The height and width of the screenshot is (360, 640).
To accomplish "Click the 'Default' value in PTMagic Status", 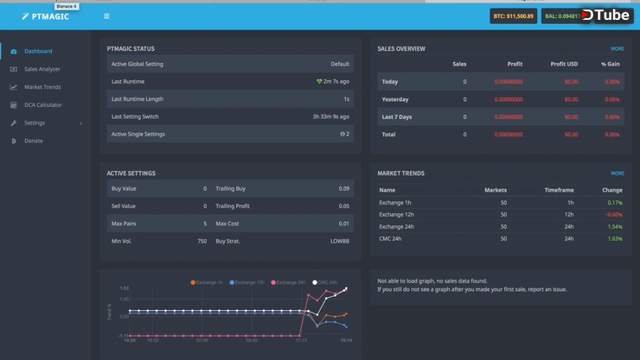I will [x=340, y=64].
